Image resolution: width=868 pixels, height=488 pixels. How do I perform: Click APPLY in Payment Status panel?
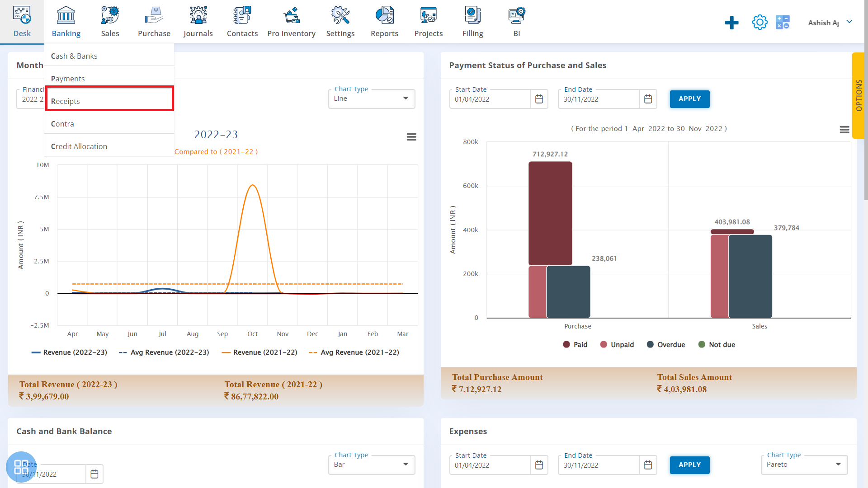coord(689,99)
